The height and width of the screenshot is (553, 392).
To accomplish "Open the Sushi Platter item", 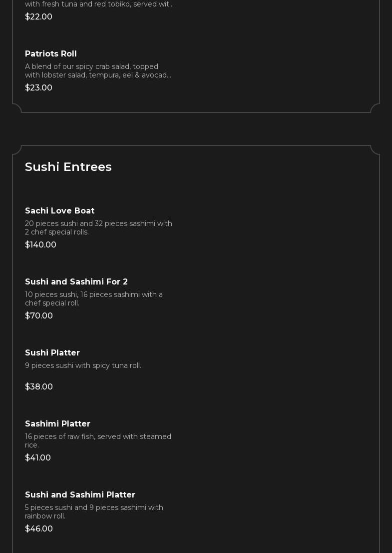I will (52, 352).
